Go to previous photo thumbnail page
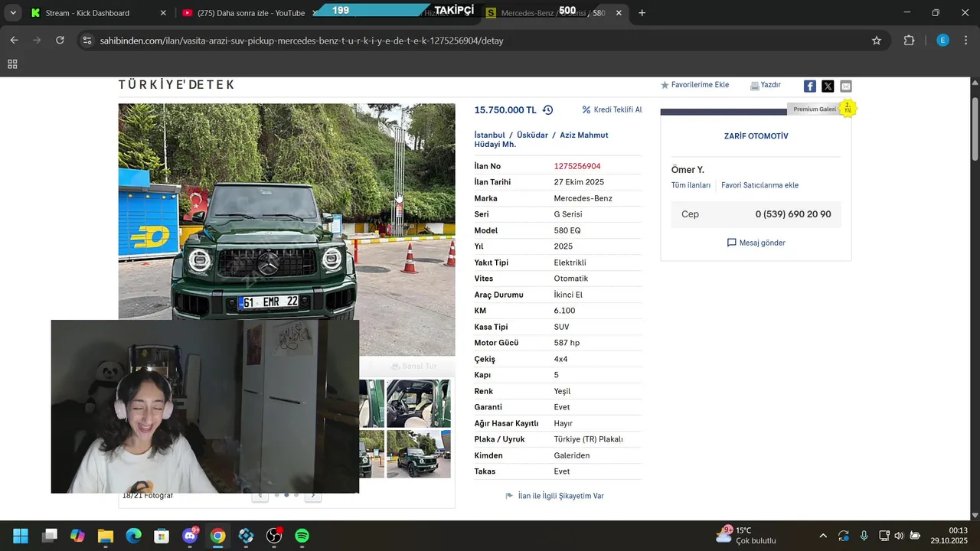This screenshot has height=551, width=980. (x=260, y=495)
